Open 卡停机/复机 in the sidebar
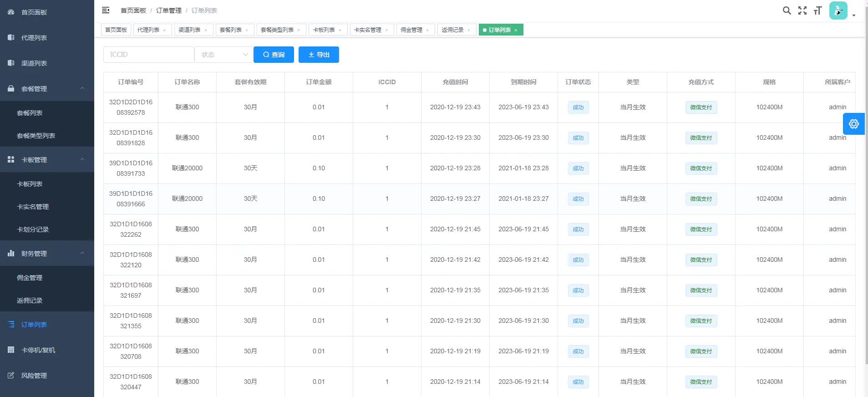Viewport: 868px width, 397px height. (x=38, y=350)
